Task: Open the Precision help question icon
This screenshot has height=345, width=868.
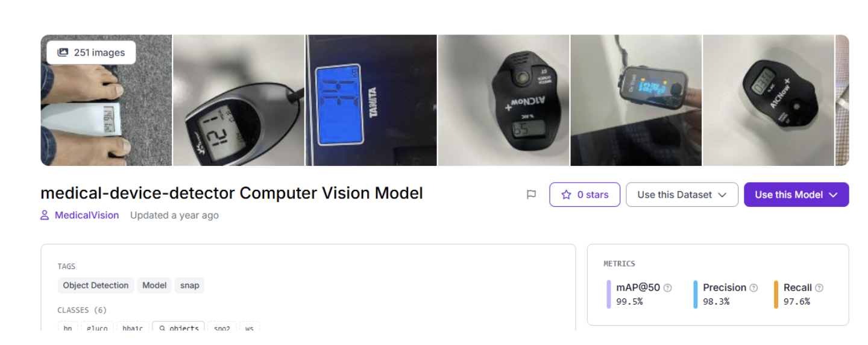Action: (753, 288)
